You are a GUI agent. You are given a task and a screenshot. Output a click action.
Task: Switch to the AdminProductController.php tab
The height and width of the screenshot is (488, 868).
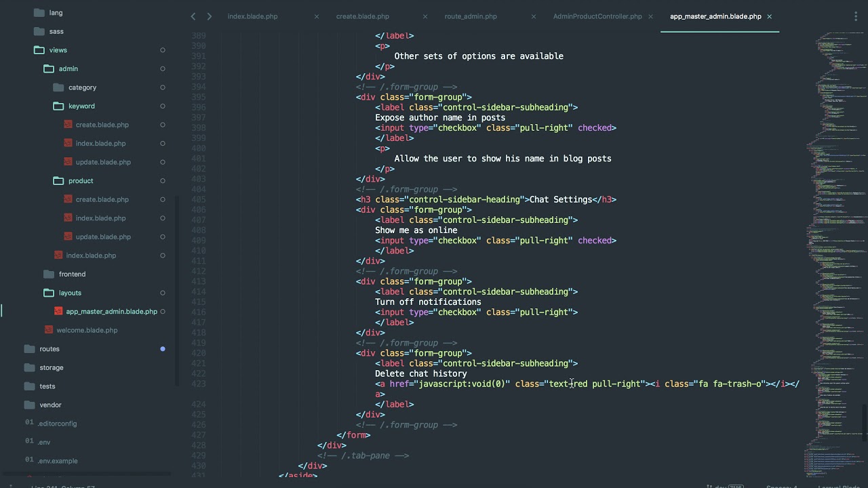click(x=597, y=16)
